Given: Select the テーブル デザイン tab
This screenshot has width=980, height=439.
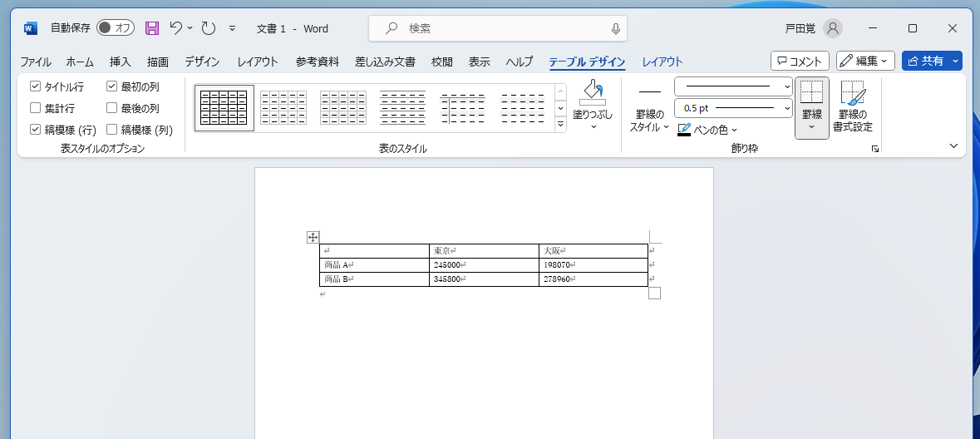Looking at the screenshot, I should (587, 62).
